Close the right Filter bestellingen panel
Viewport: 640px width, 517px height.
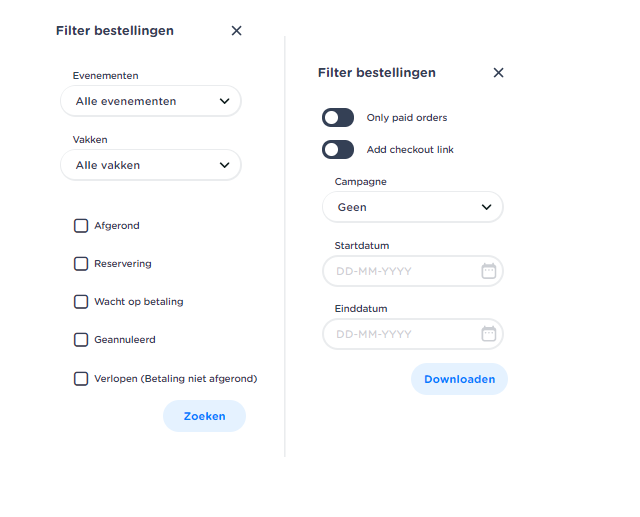[498, 73]
